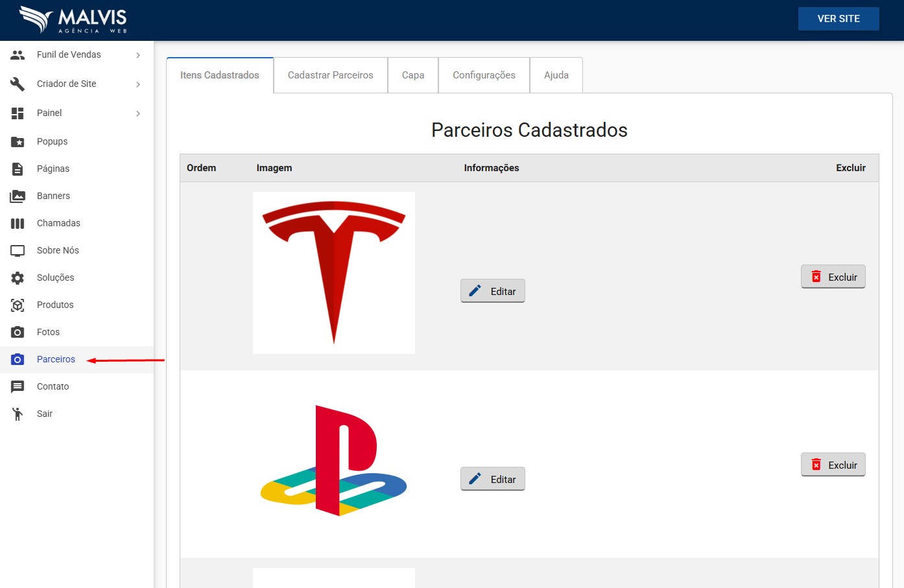Go to Fotos in sidebar
This screenshot has height=588, width=904.
coord(77,333)
